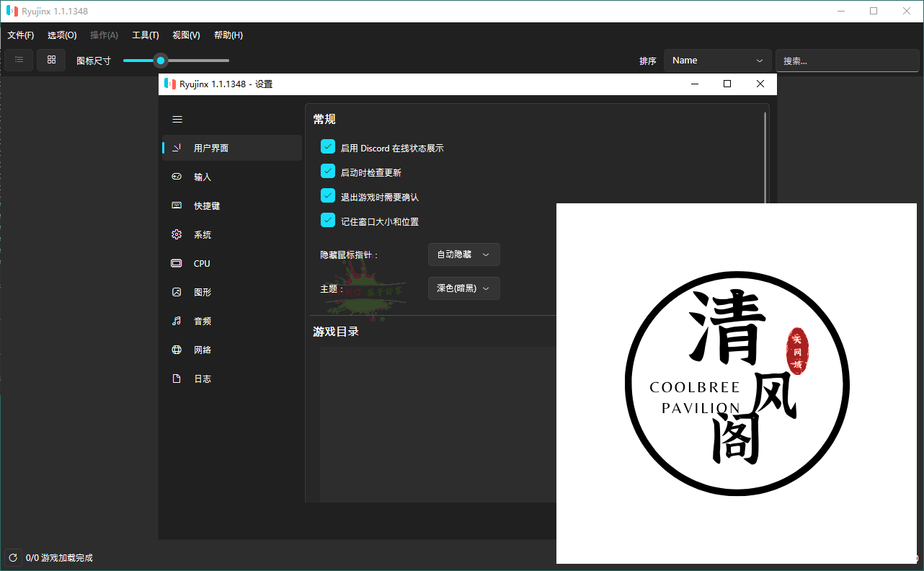Open the 帮助(H) menu
Screen dimensions: 924x571
(228, 35)
